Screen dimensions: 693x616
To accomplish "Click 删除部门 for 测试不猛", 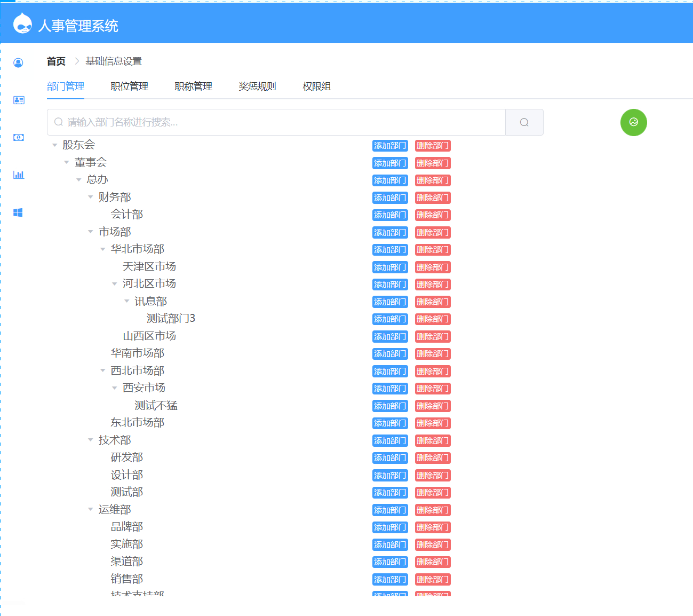I will (x=433, y=406).
